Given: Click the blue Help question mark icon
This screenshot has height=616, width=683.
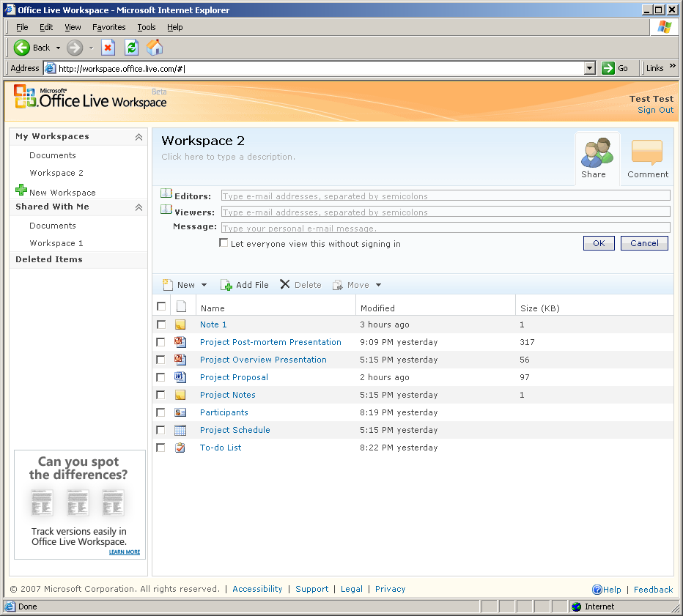Looking at the screenshot, I should [x=597, y=590].
